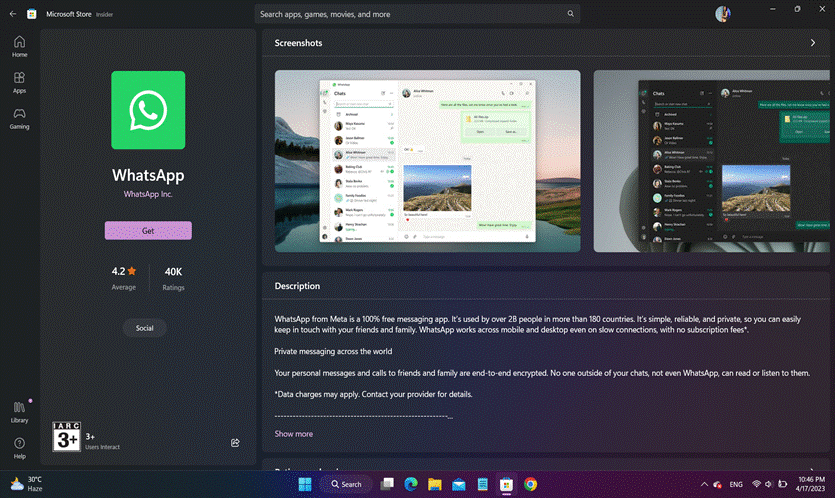Open Wi-Fi network tray icon
Screen dimensions: 835x498
point(756,484)
